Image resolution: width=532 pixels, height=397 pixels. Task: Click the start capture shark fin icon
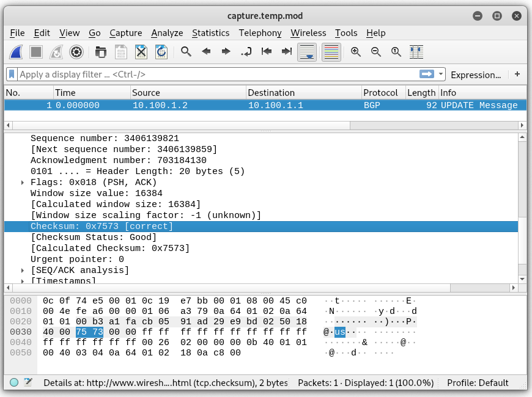(x=17, y=52)
